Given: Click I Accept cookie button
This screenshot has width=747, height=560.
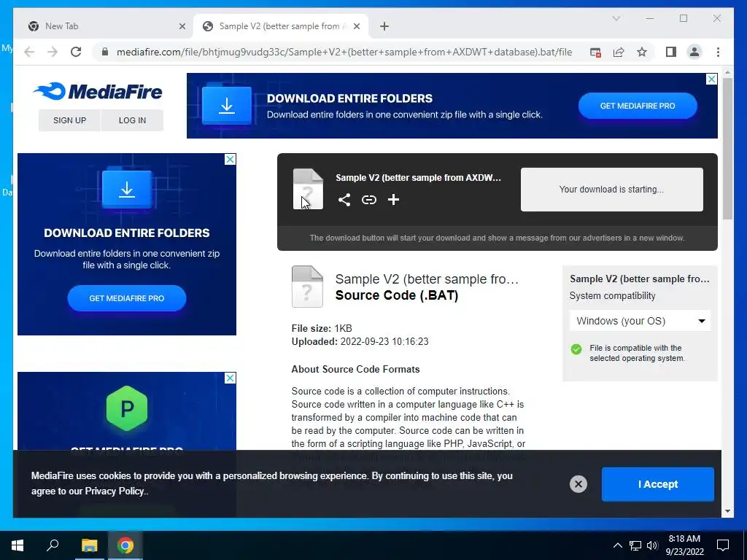Looking at the screenshot, I should 657,484.
